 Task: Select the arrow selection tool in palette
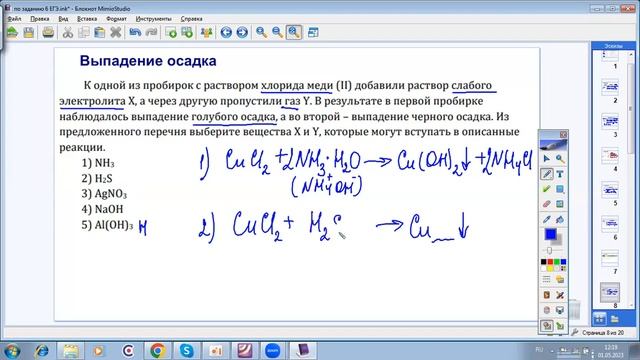[x=547, y=159]
